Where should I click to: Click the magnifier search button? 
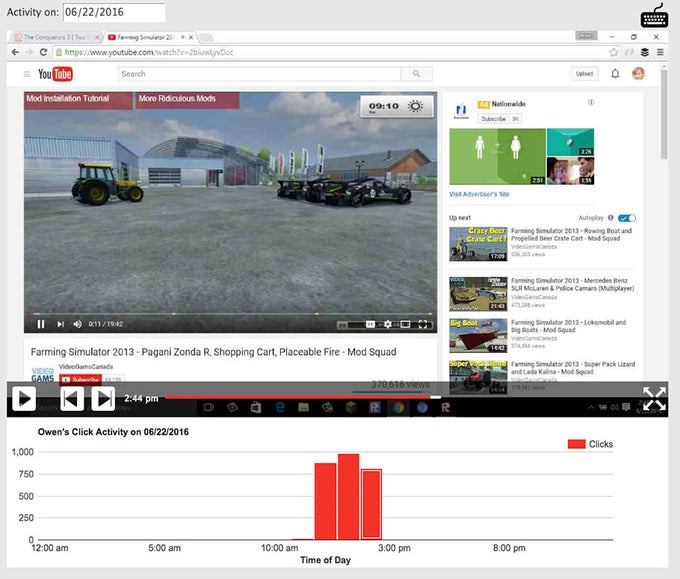point(416,74)
